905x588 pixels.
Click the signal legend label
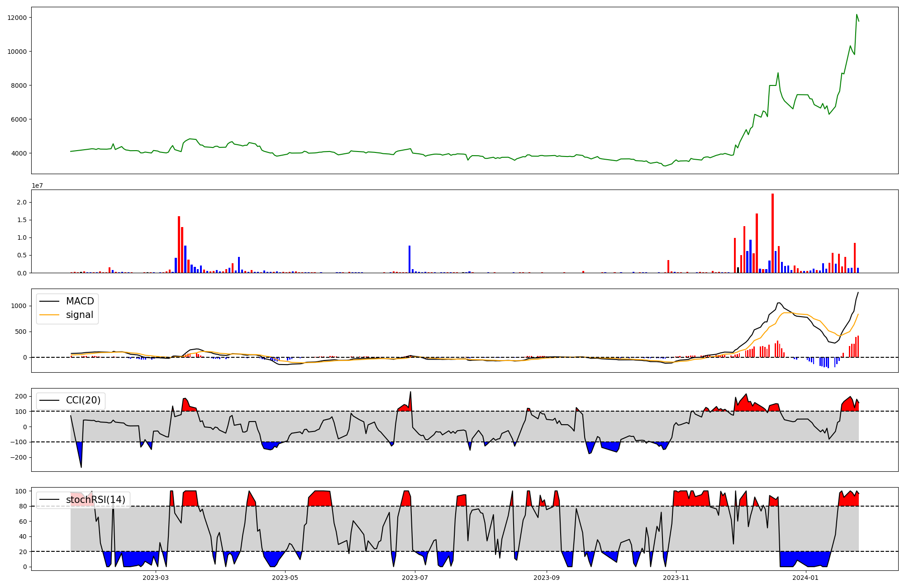(79, 315)
